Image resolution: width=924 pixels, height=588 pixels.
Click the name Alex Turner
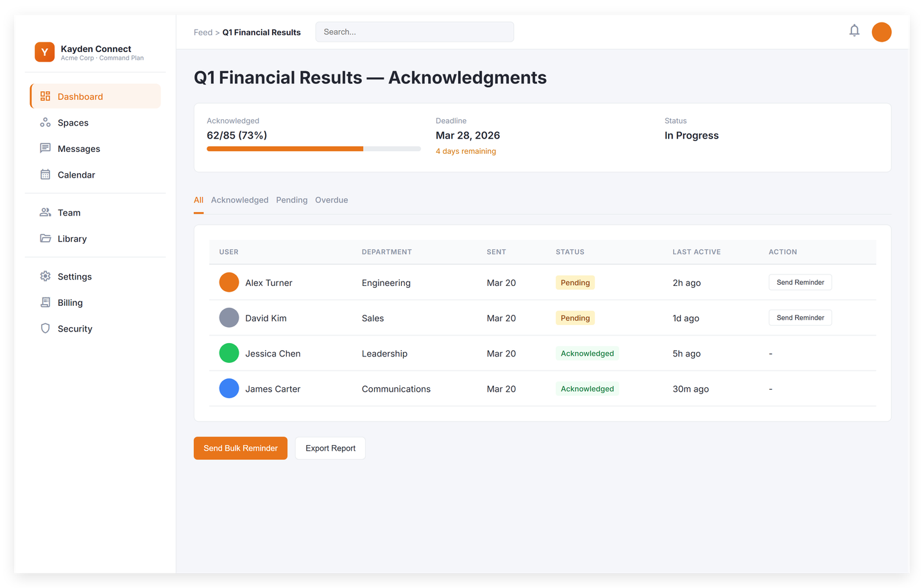click(x=269, y=283)
